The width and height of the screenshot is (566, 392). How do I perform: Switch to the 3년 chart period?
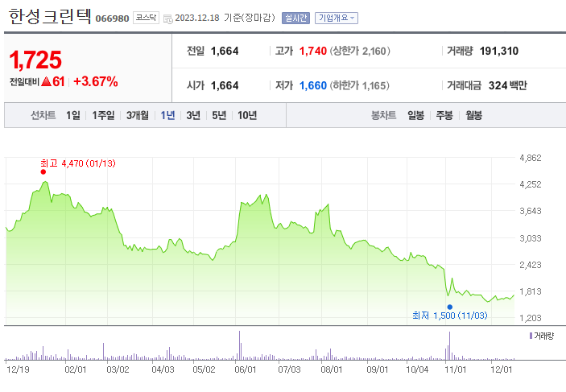click(193, 115)
